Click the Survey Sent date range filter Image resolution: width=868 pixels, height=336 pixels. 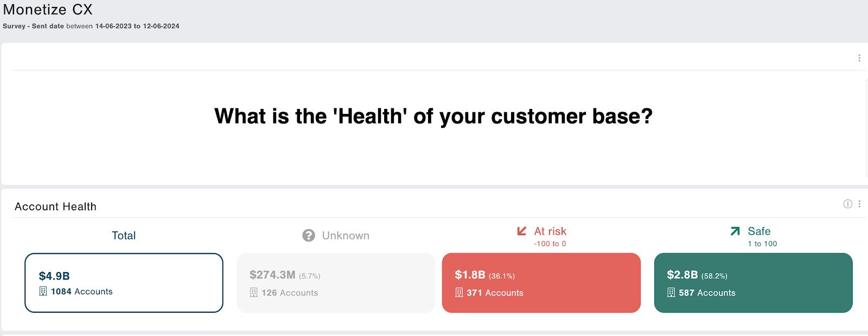tap(91, 26)
